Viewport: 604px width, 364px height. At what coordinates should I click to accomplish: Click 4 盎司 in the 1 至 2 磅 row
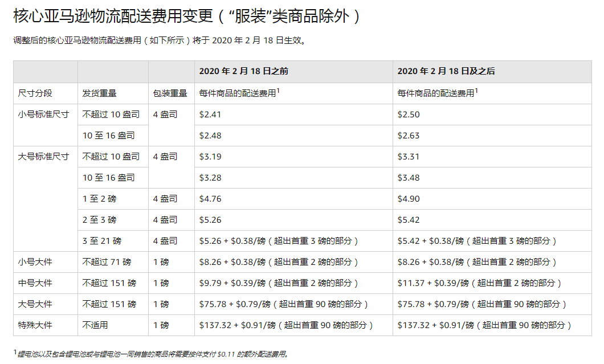click(x=165, y=199)
